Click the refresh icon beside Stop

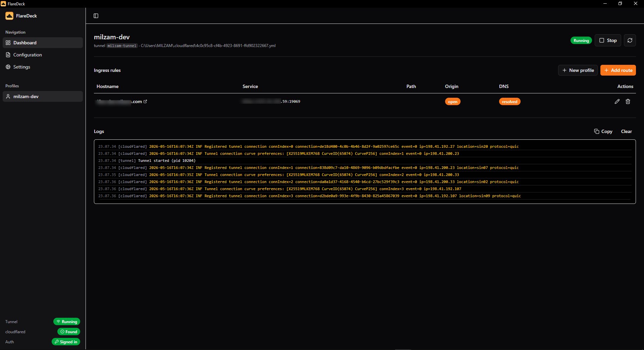coord(630,40)
